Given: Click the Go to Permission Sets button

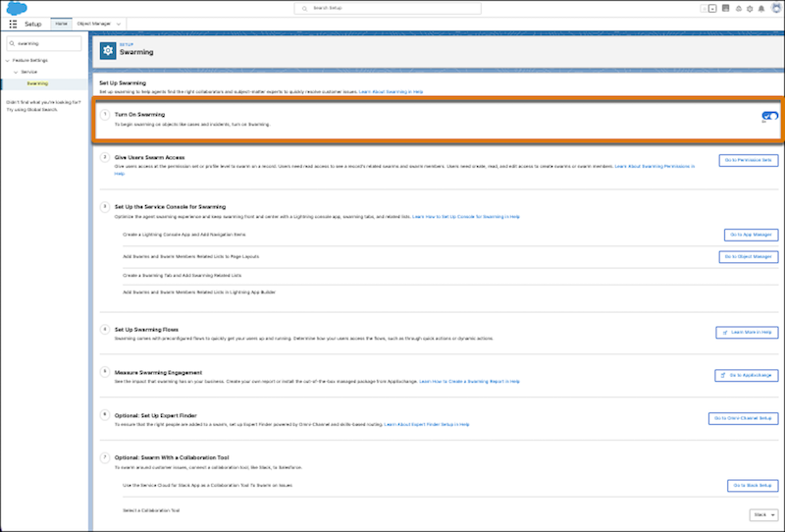Looking at the screenshot, I should (x=749, y=160).
